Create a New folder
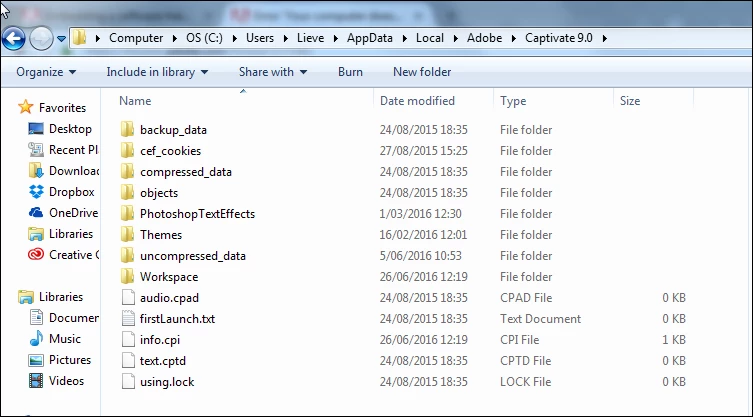Screen dimensions: 753x417 click(422, 72)
